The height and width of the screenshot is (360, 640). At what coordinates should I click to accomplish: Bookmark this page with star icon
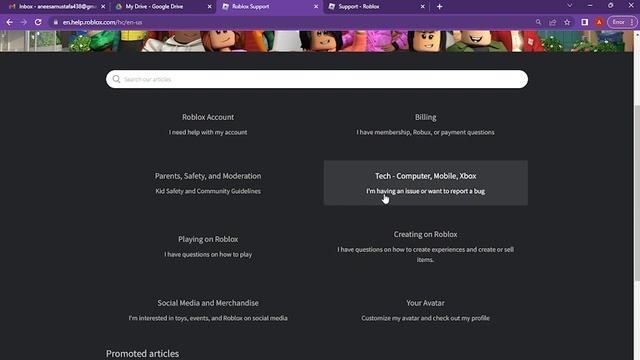click(x=567, y=22)
